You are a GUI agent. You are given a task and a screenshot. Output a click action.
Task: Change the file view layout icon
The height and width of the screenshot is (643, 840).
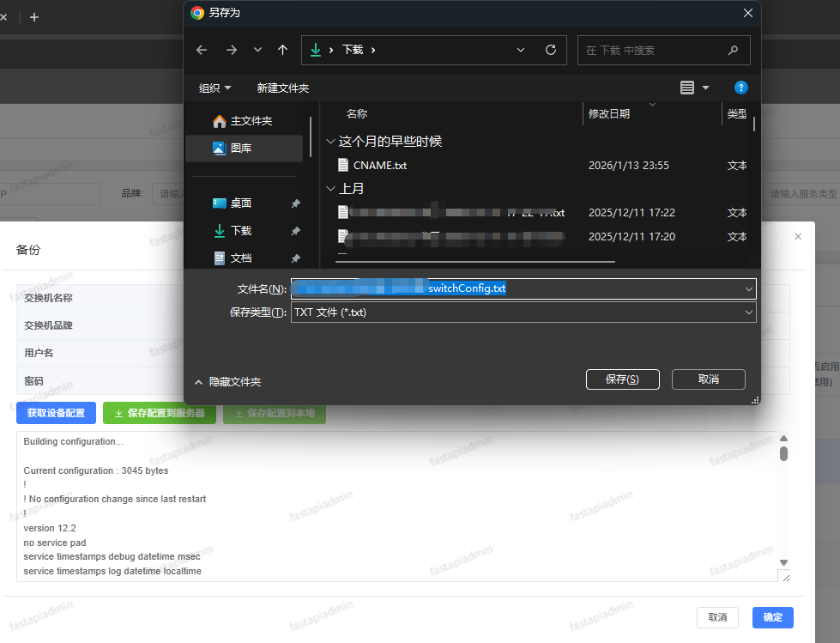click(x=687, y=88)
